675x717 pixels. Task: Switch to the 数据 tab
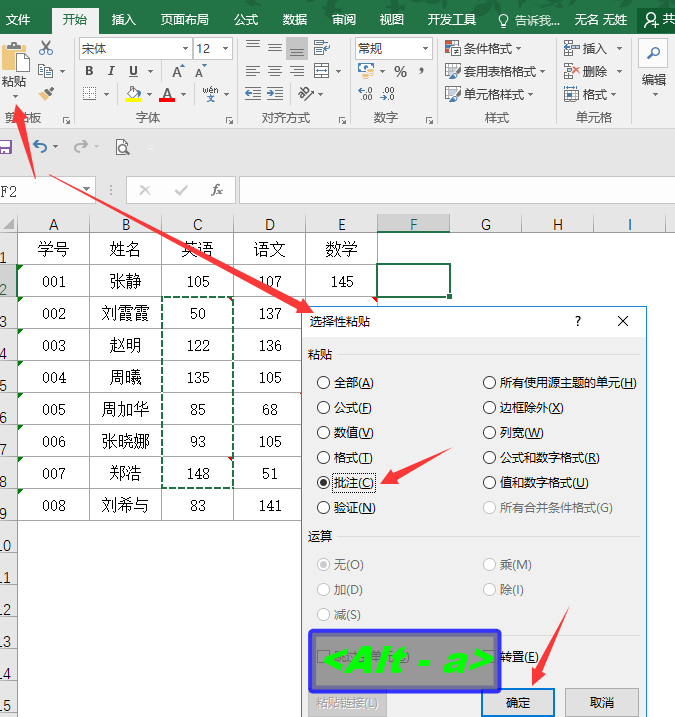point(295,20)
